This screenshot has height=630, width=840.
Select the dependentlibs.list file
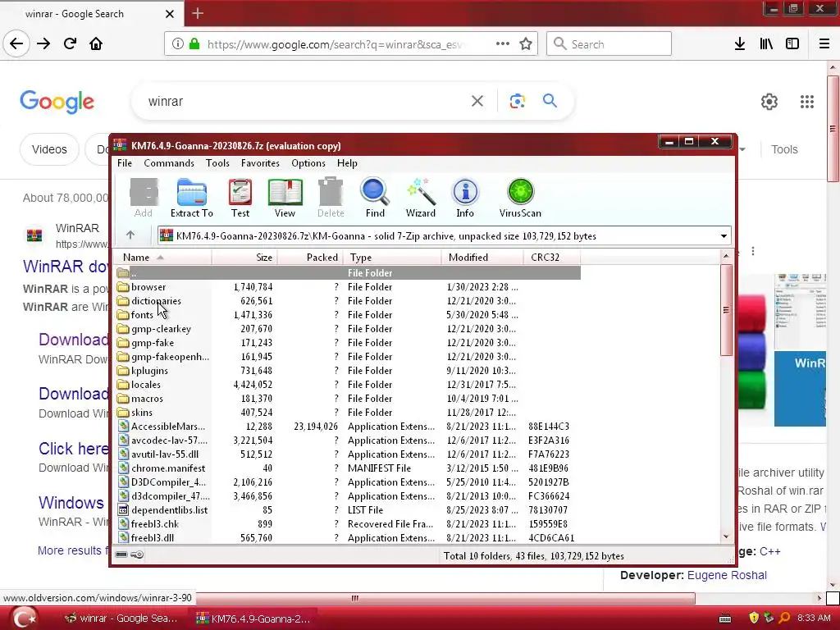[348, 510]
